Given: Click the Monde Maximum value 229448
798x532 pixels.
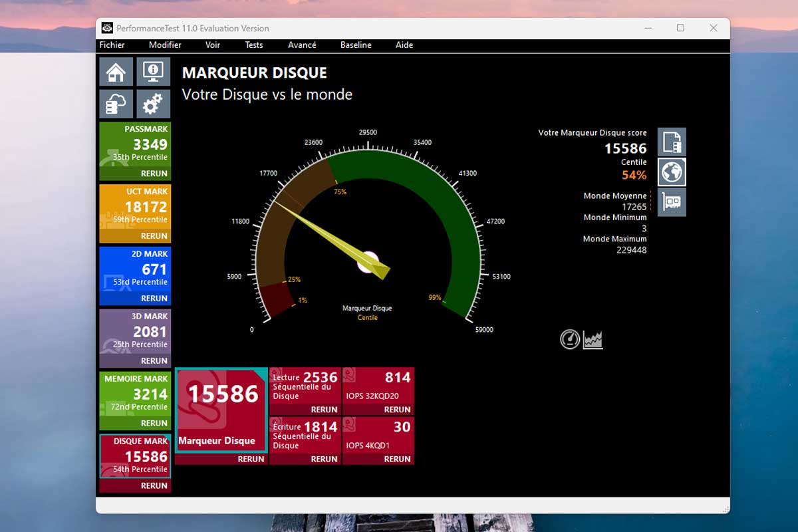Looking at the screenshot, I should (x=632, y=250).
